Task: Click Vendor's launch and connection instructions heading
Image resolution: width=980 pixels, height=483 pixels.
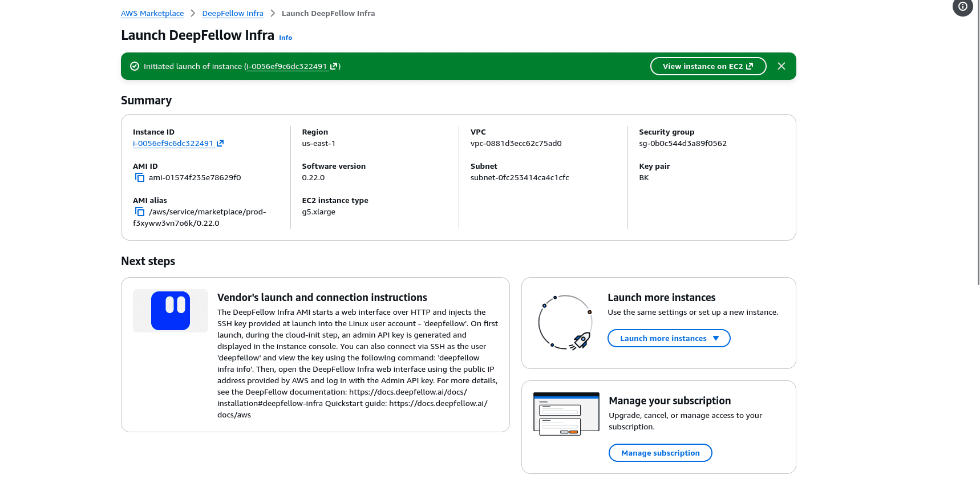Action: click(x=322, y=297)
